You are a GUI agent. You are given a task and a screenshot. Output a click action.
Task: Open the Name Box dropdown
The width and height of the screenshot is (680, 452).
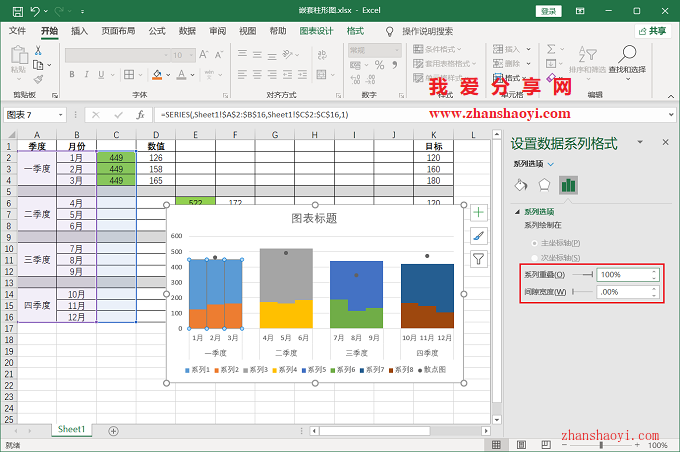[61, 115]
